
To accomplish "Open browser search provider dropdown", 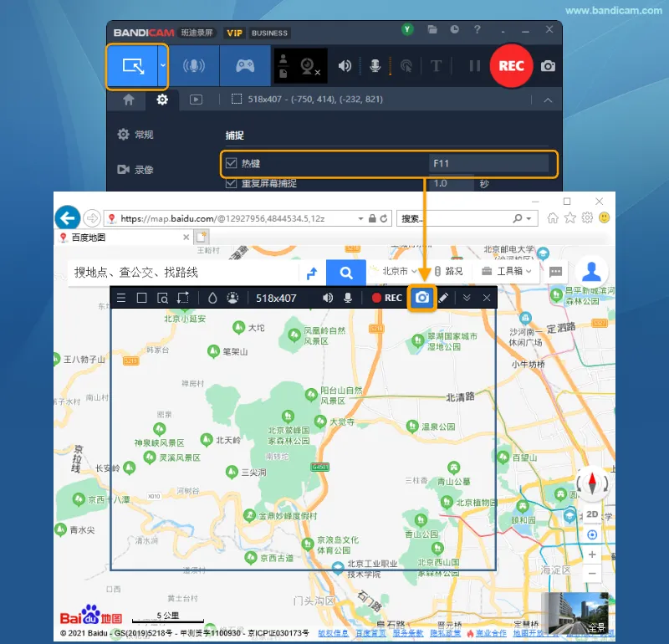I will [x=529, y=218].
